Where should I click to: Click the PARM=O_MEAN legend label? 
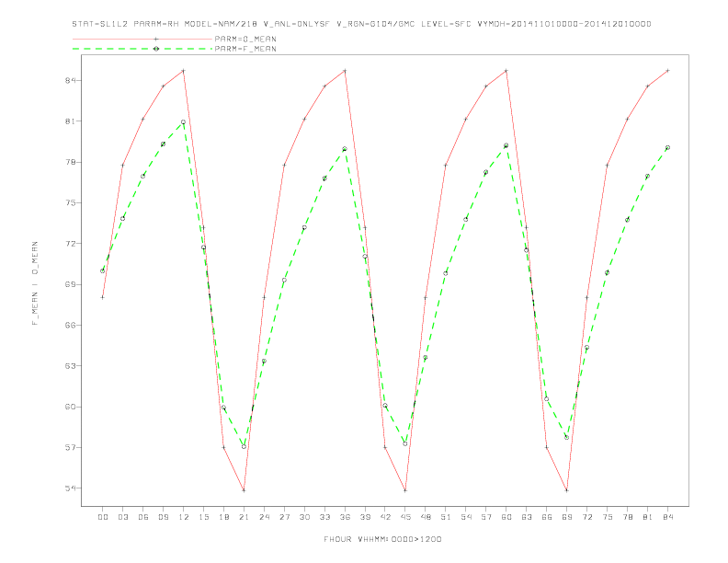[x=245, y=39]
